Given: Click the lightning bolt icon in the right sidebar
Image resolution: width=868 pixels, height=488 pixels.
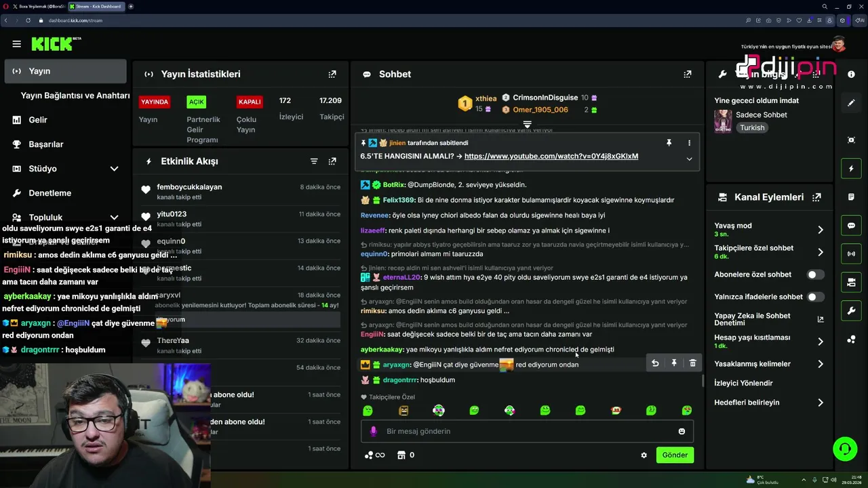Looking at the screenshot, I should [x=851, y=168].
